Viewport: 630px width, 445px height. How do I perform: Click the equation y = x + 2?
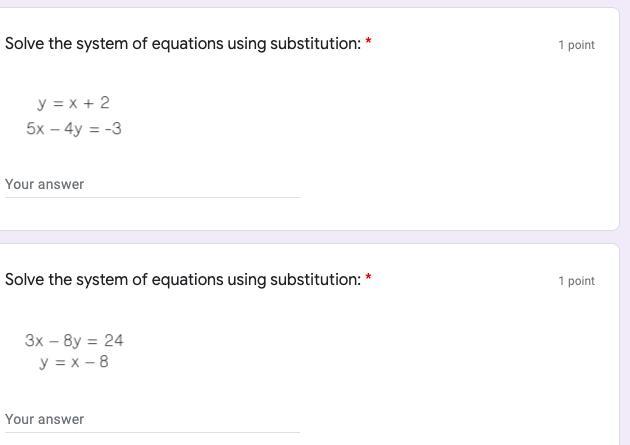coord(74,103)
